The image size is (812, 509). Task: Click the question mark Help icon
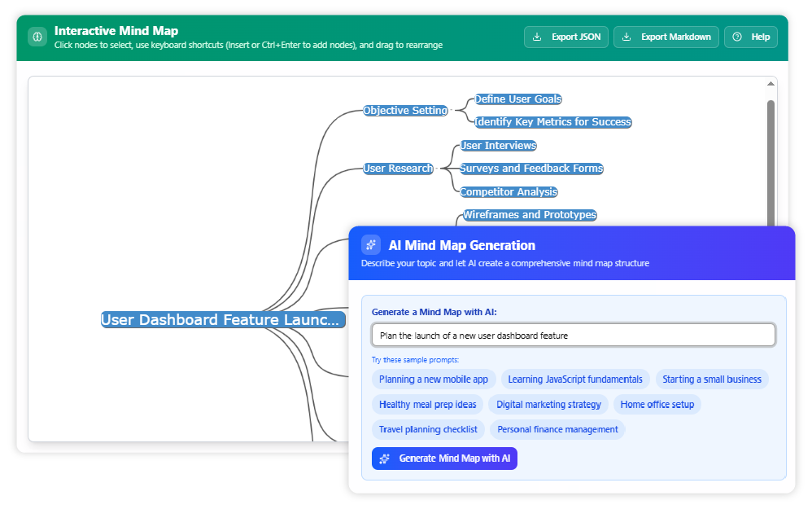737,37
